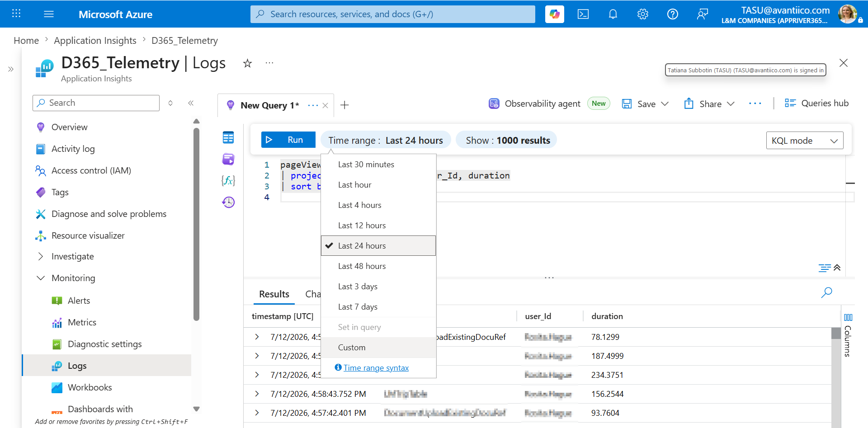
Task: Expand the Investigate section
Action: click(x=41, y=256)
